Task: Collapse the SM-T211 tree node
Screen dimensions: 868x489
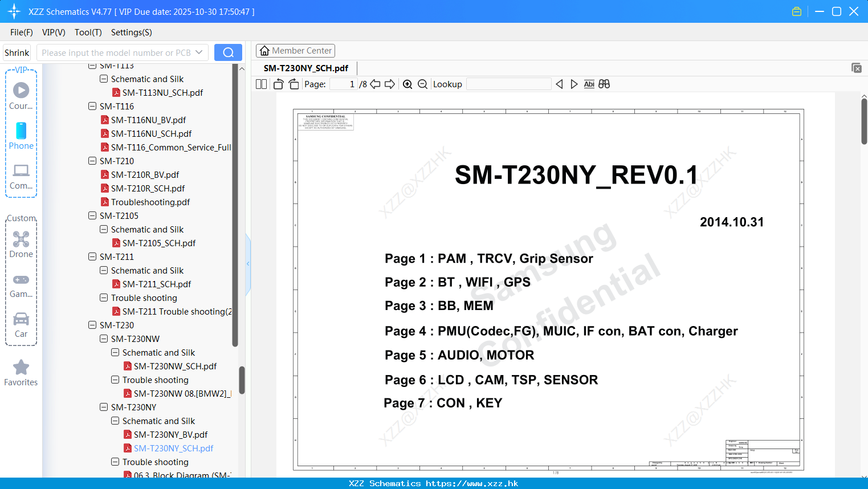Action: coord(92,256)
